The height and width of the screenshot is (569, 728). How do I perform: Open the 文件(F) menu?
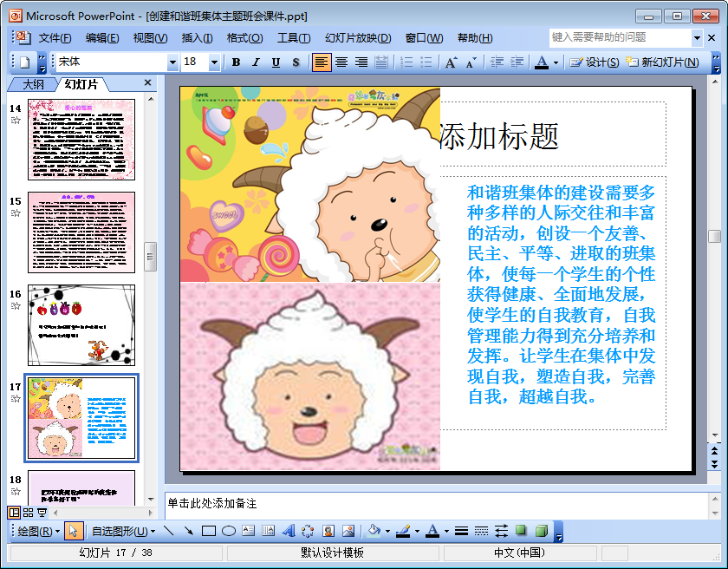click(55, 38)
